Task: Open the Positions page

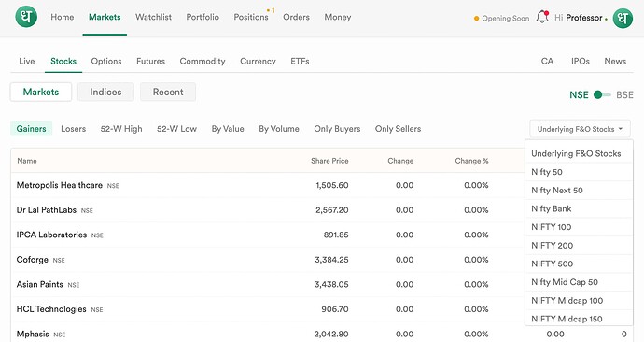Action: coord(251,17)
